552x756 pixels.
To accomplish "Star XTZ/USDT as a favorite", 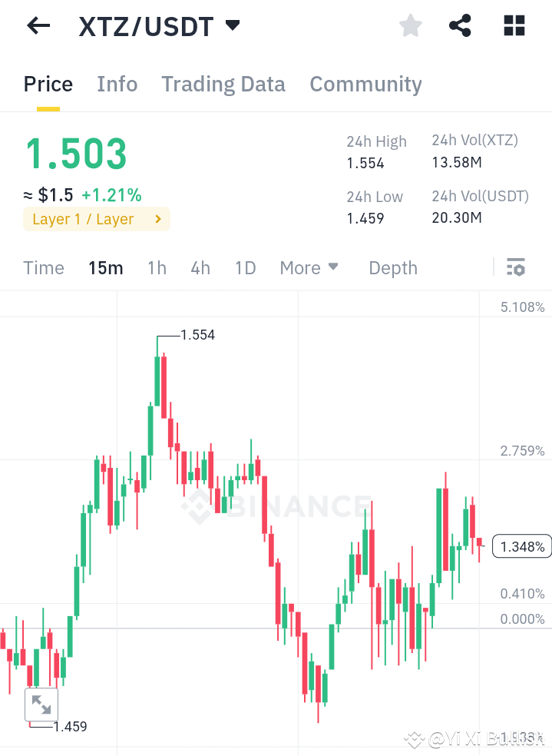I will tap(410, 25).
